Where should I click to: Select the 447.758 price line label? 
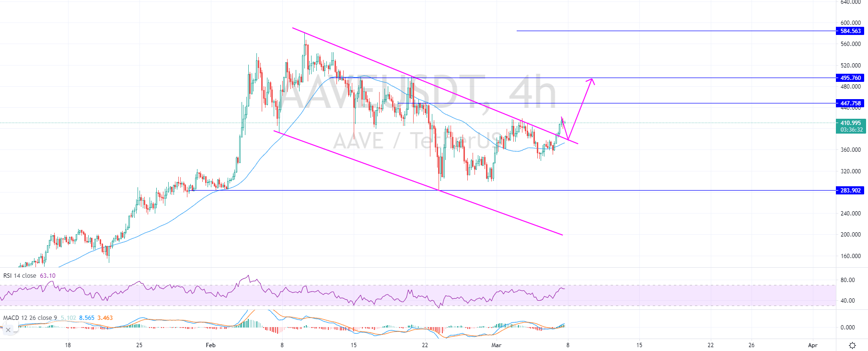(x=850, y=103)
